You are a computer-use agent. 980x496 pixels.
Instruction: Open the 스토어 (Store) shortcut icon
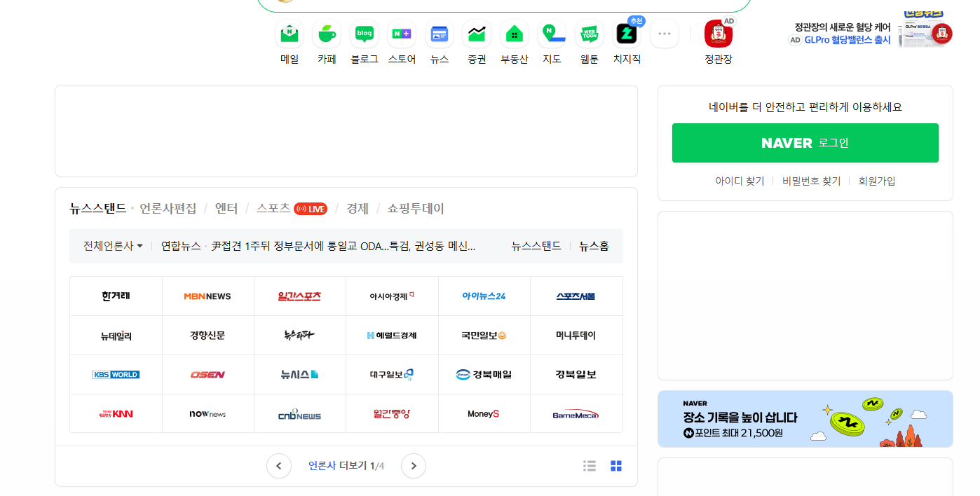[402, 34]
